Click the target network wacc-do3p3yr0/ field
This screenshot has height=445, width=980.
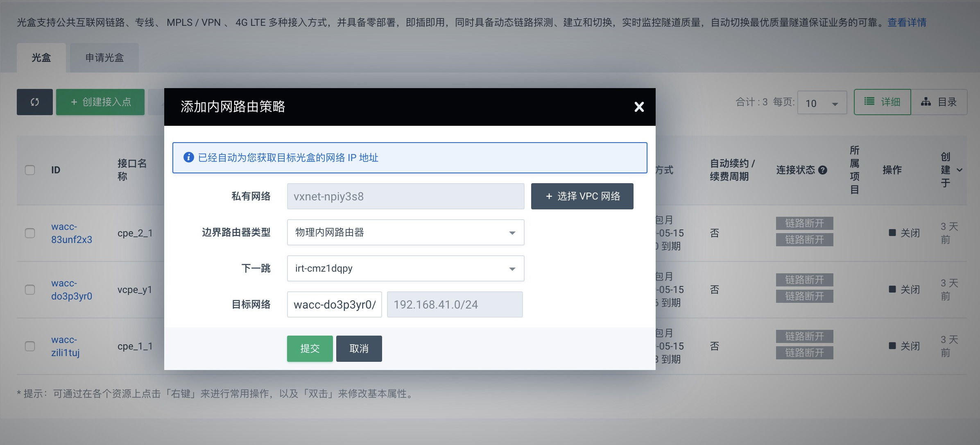pos(335,304)
